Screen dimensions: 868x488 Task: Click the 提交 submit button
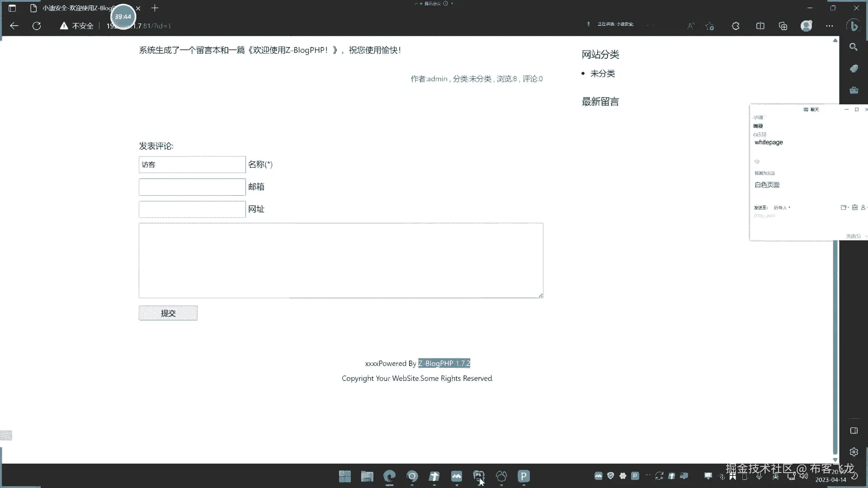click(x=168, y=313)
